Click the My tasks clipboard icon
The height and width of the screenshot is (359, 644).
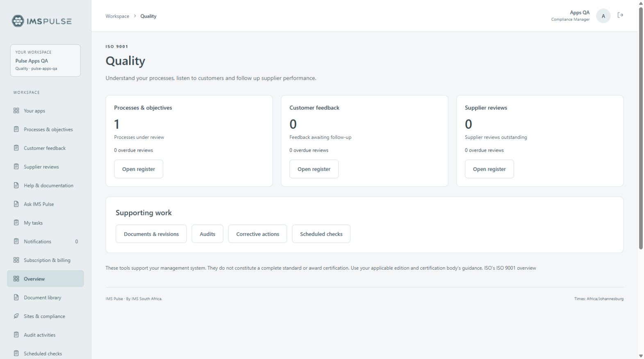pos(16,223)
